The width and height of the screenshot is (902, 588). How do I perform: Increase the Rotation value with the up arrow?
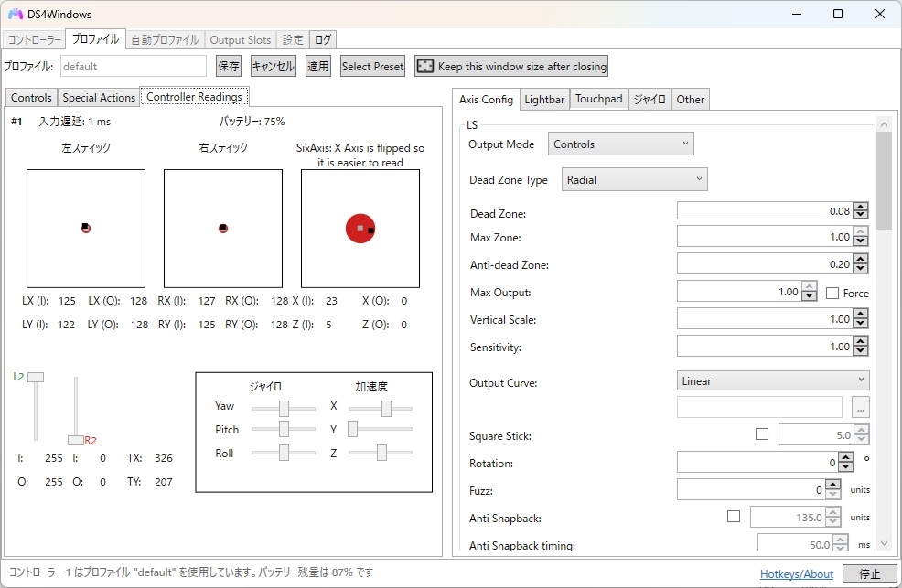845,457
